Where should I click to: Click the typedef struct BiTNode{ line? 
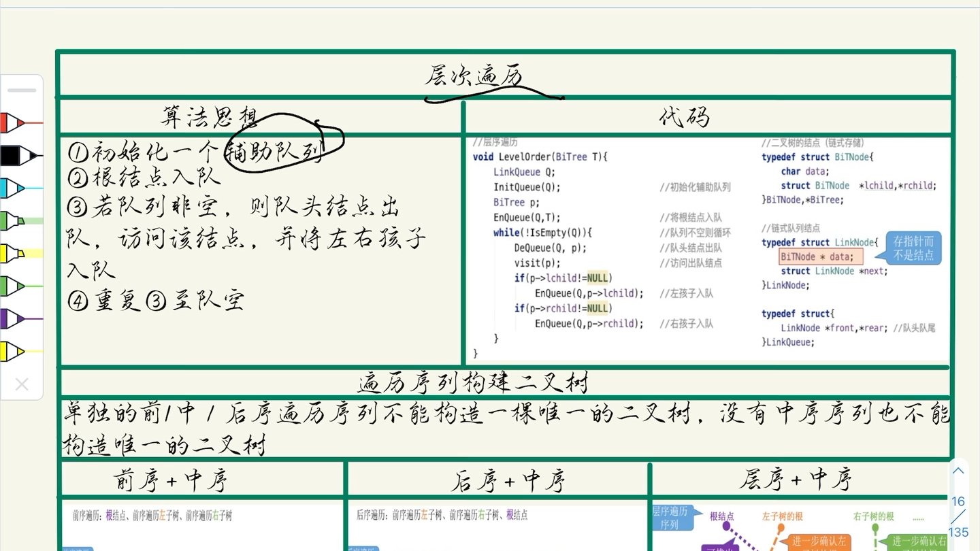click(x=817, y=157)
